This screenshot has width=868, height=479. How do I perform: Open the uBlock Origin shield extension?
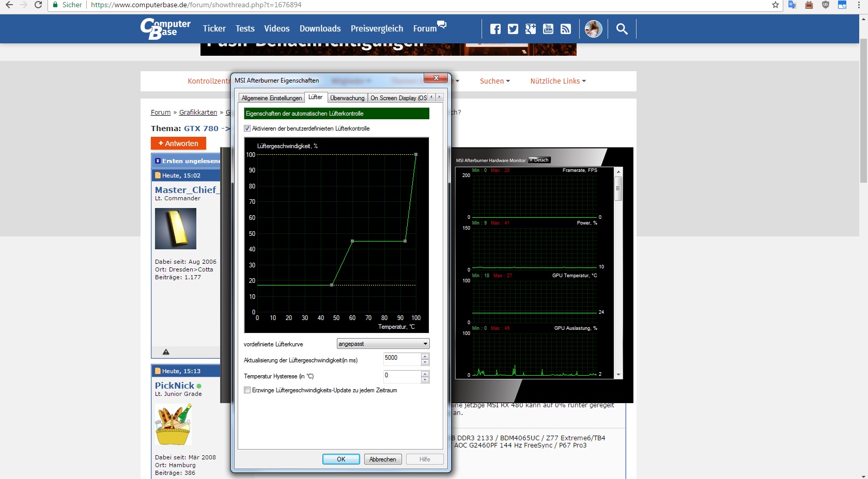826,5
